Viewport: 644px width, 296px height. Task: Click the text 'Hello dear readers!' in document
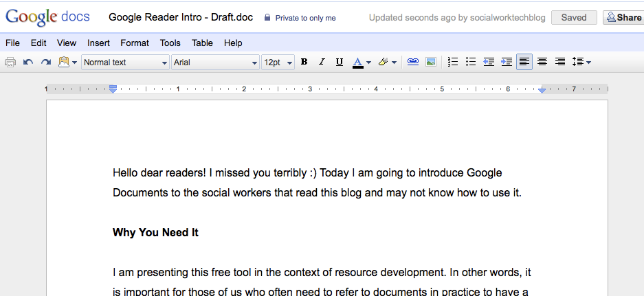pos(159,173)
